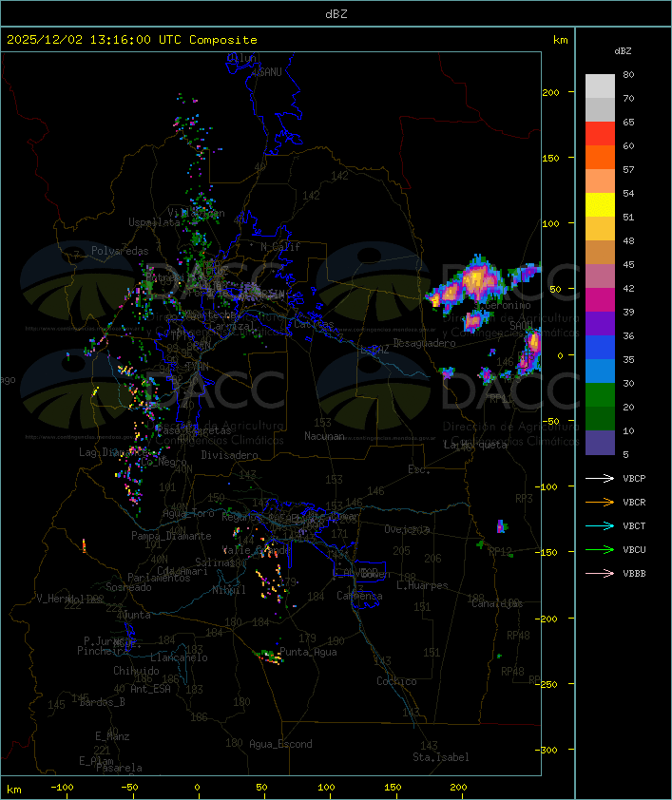The image size is (672, 800).
Task: Select the Chihuido place label
Action: click(x=136, y=671)
